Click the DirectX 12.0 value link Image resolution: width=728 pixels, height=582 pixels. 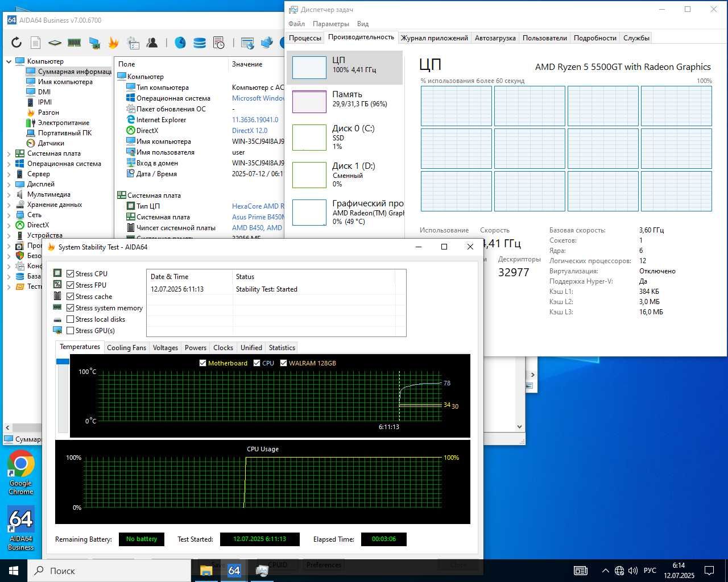coord(250,131)
